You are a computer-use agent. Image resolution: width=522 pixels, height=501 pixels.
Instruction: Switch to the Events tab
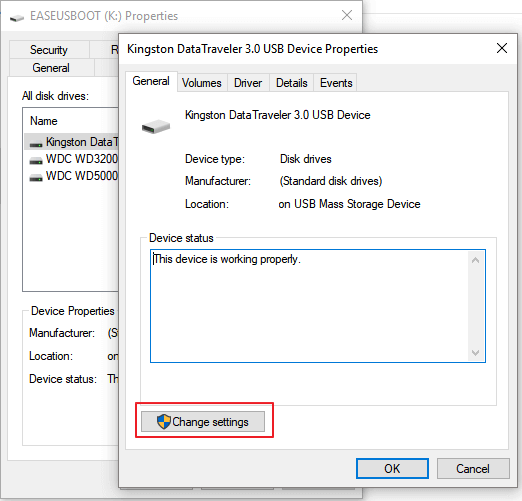tap(336, 83)
